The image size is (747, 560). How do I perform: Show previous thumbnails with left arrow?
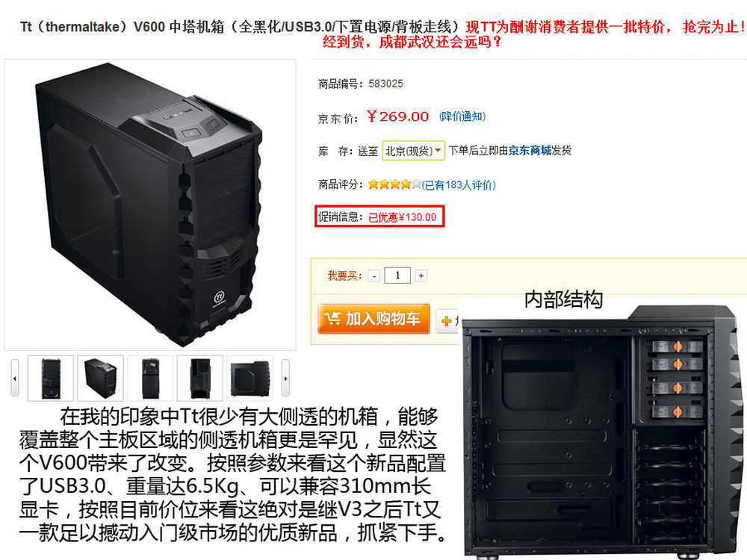[x=15, y=378]
